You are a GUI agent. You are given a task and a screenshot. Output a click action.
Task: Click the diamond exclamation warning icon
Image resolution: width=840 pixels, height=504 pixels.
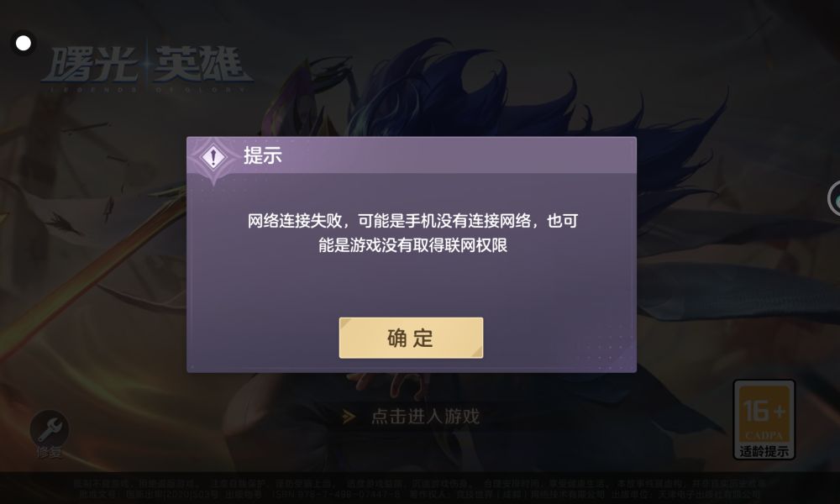point(213,157)
